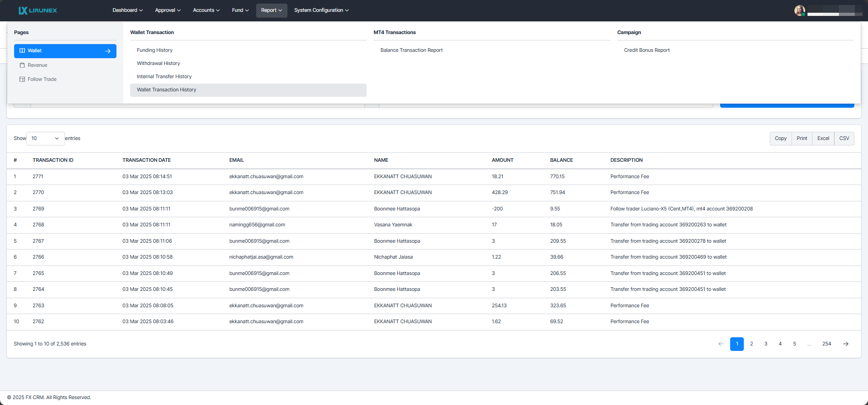Open the Show entries count selector
The width and height of the screenshot is (868, 405).
45,139
